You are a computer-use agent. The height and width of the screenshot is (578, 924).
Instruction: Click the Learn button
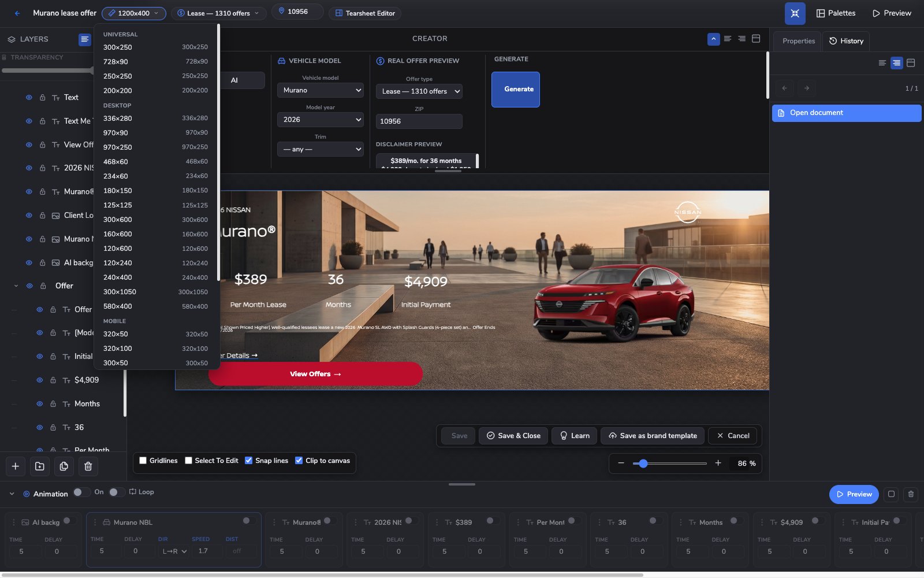(x=575, y=436)
